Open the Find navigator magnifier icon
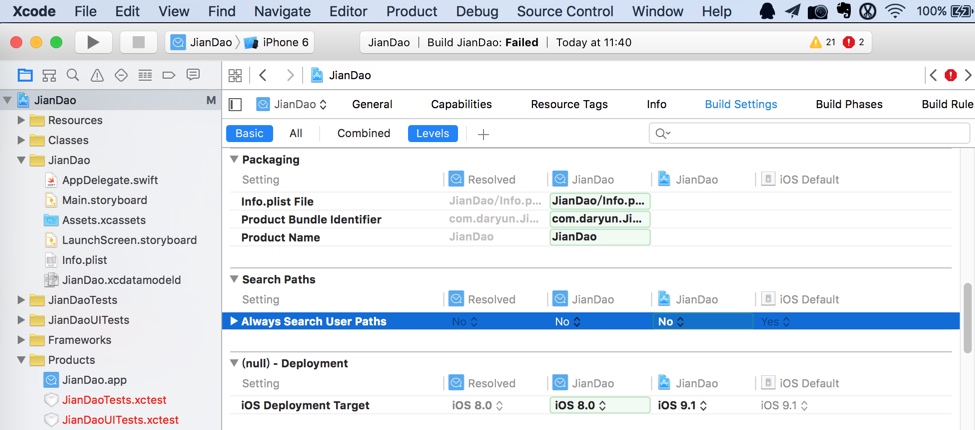Image resolution: width=975 pixels, height=430 pixels. [x=73, y=75]
